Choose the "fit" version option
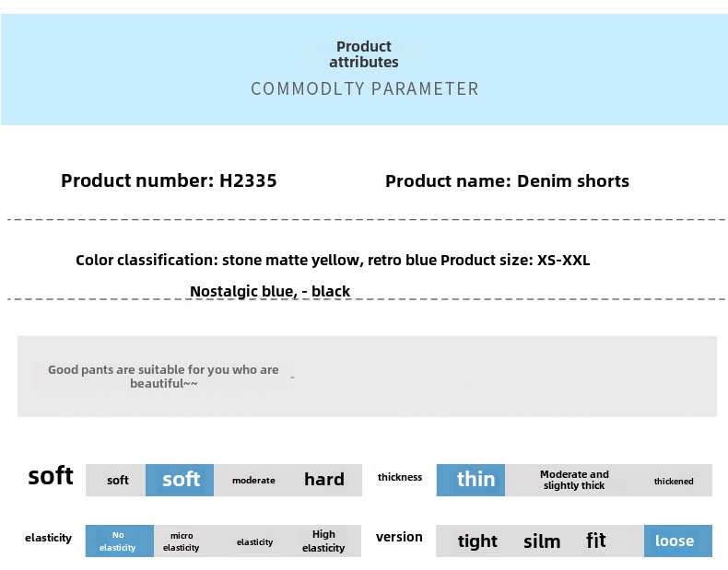This screenshot has height=570, width=728. 596,541
